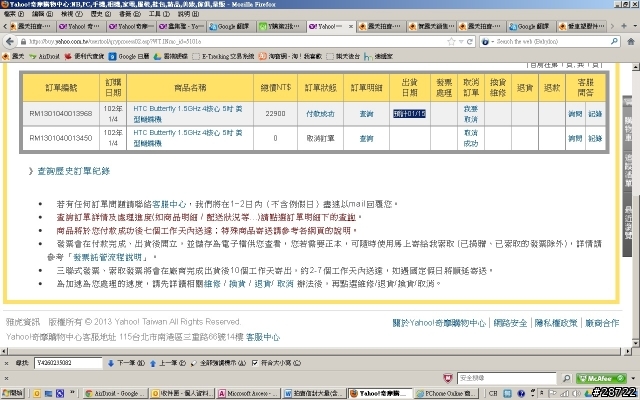Open the 發票託管流程說明 link
Image resolution: width=640 pixels, height=400 pixels.
point(107,257)
